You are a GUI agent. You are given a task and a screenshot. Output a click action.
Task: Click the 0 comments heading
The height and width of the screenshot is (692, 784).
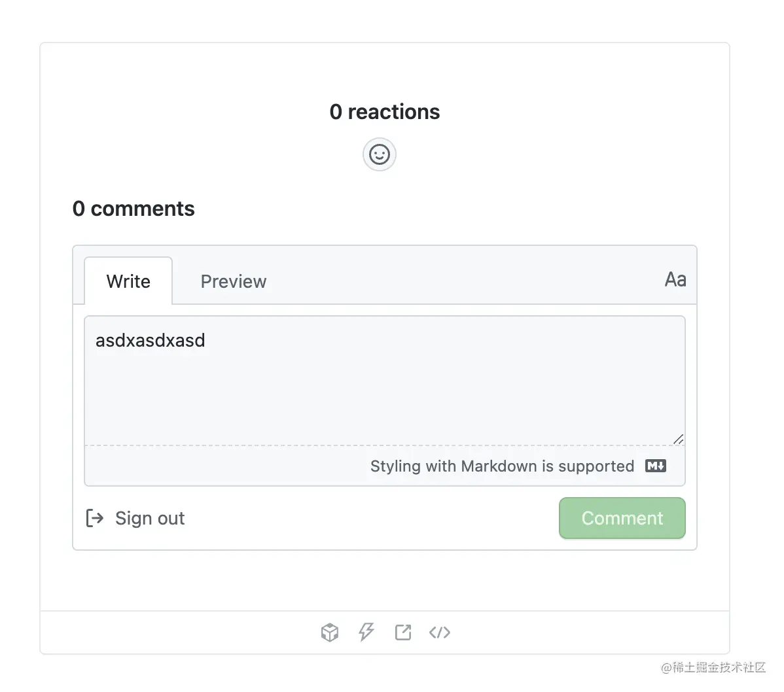tap(134, 209)
